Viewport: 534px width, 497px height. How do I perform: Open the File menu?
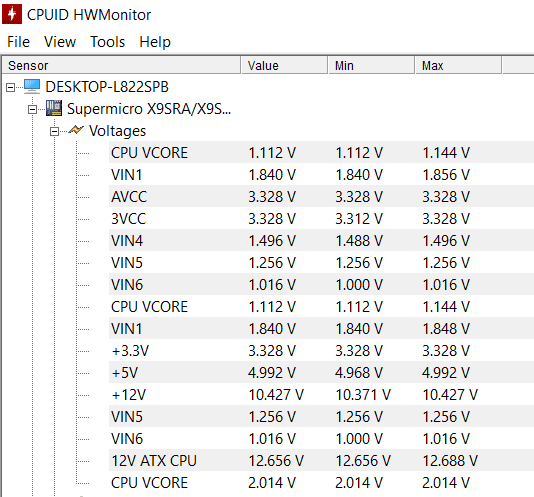18,42
